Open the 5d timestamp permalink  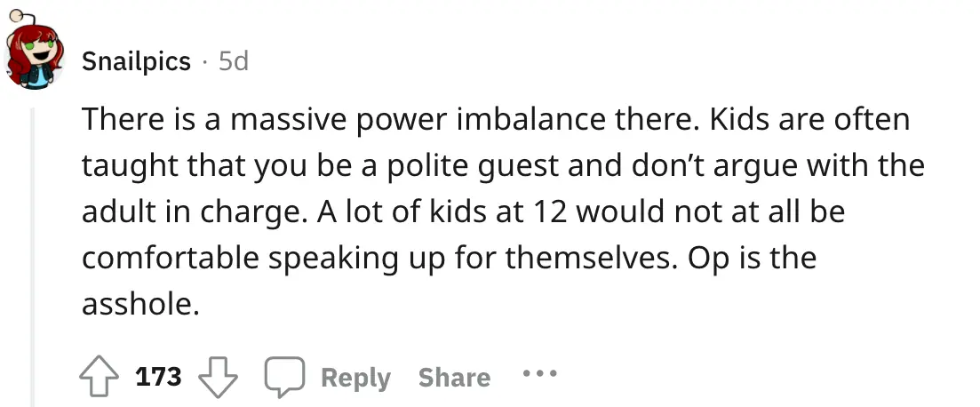[x=234, y=61]
